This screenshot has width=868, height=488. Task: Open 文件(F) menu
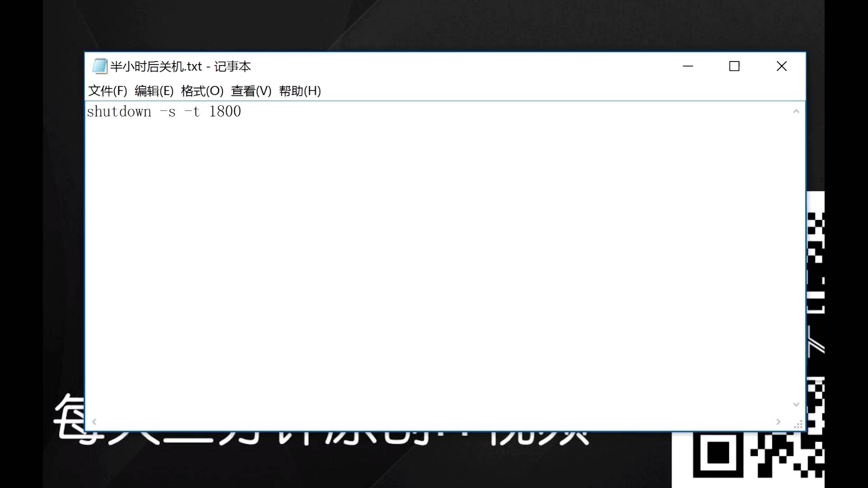coord(107,90)
